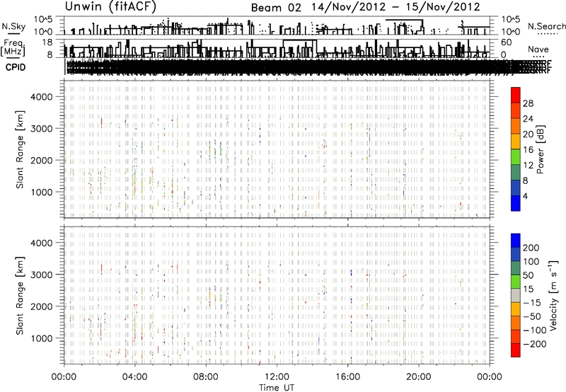The image size is (566, 392).
Task: Click the 'Slant Range [km]' label of the power panel
Action: [x=20, y=149]
